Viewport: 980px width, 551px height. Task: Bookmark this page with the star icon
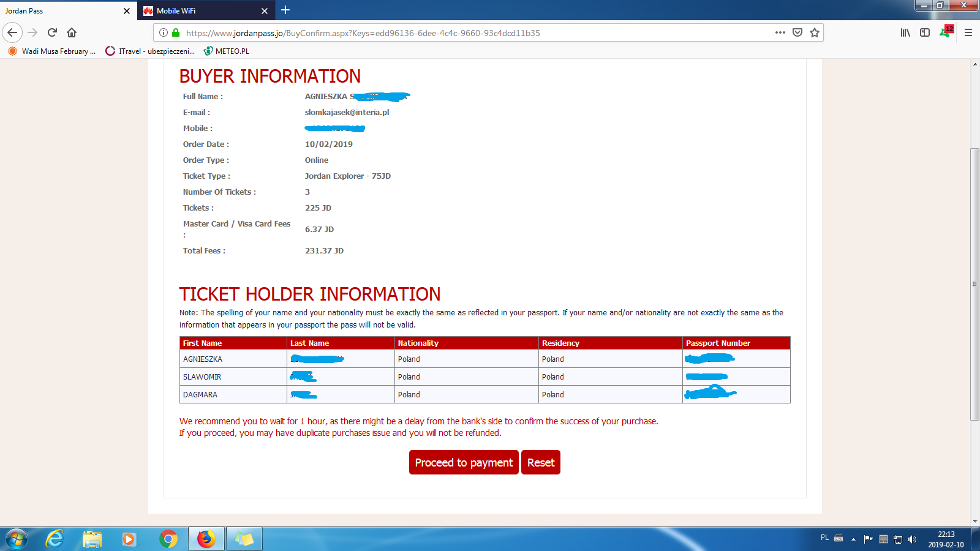[x=815, y=32]
